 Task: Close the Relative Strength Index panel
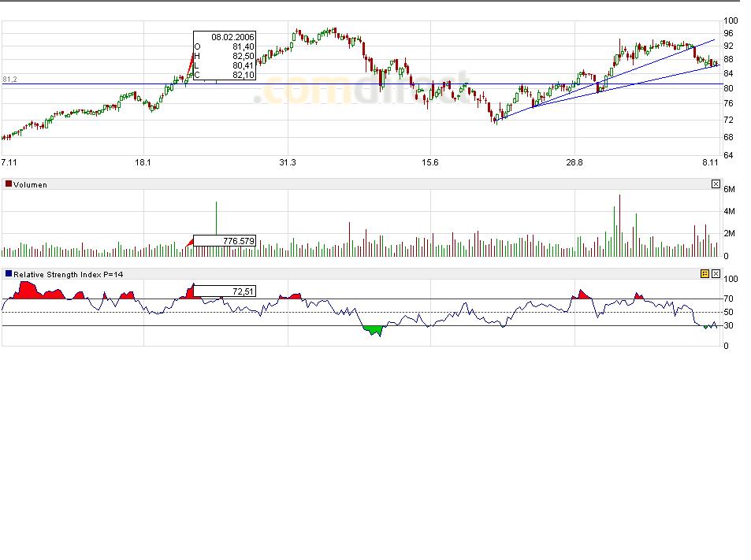[716, 274]
